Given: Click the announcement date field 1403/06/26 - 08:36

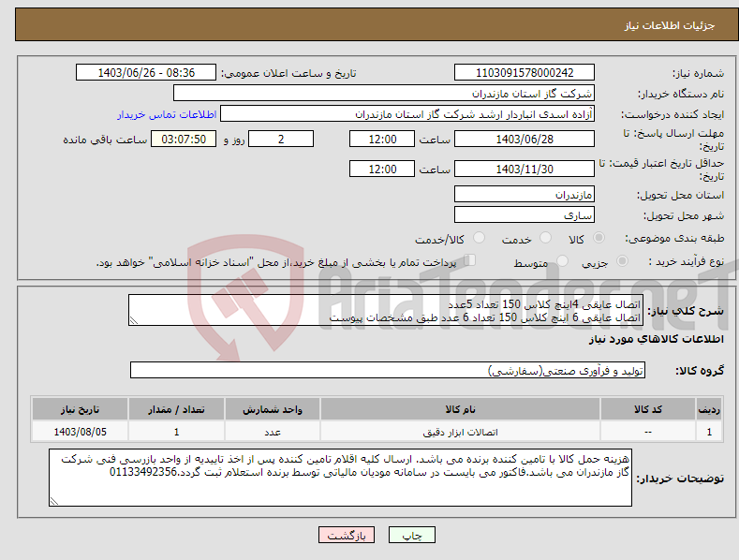Looking at the screenshot, I should [145, 73].
